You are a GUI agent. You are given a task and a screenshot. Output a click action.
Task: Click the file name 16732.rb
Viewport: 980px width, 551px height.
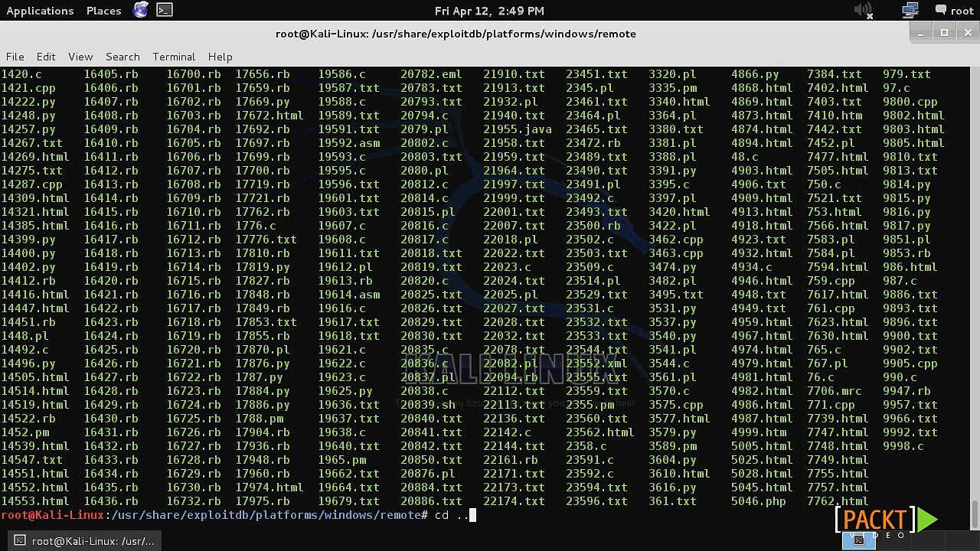[194, 501]
